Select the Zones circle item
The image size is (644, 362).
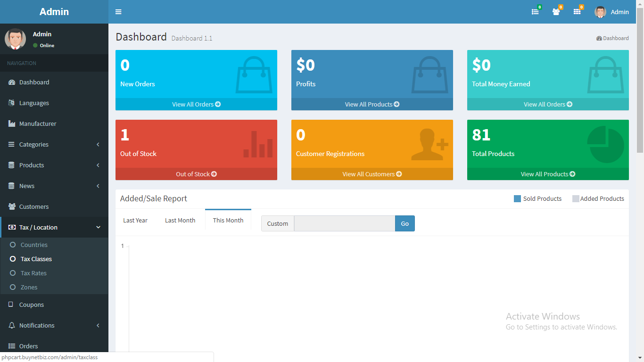point(13,287)
